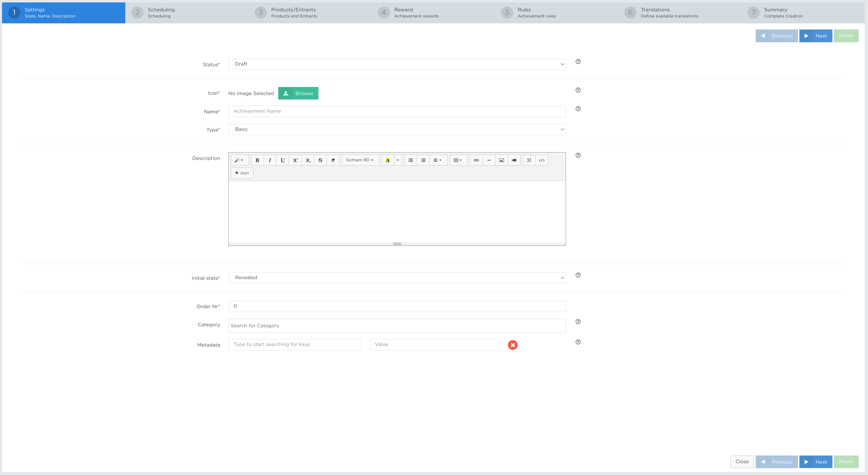868x475 pixels.
Task: Go to the Products/Entrants wizard step
Action: click(x=310, y=13)
